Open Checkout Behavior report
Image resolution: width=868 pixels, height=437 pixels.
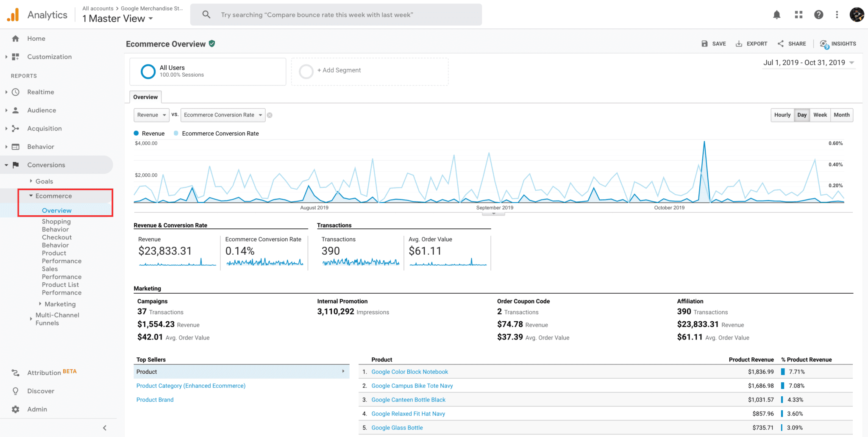[57, 241]
